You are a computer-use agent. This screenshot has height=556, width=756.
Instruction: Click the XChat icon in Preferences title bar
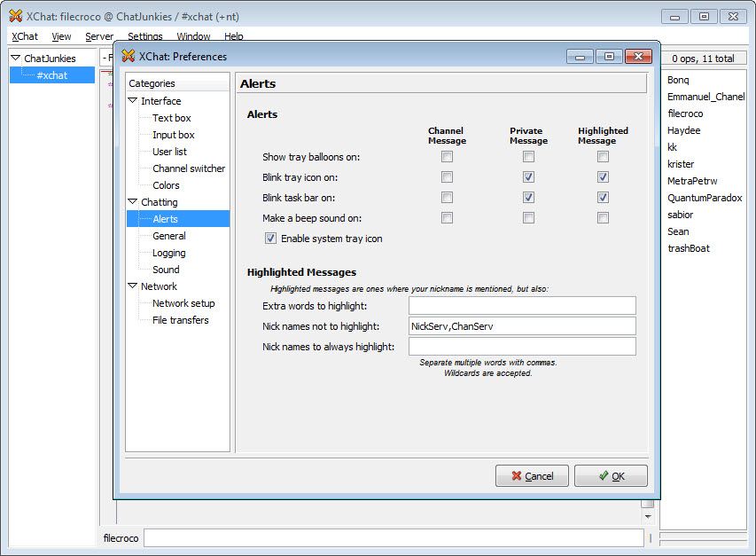[x=128, y=56]
